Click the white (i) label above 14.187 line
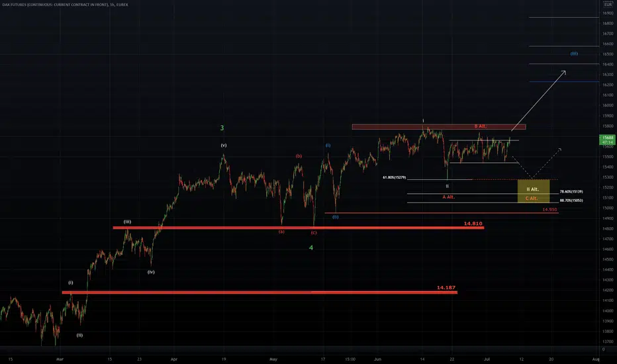Viewport: 617px width, 364px height. click(x=71, y=283)
